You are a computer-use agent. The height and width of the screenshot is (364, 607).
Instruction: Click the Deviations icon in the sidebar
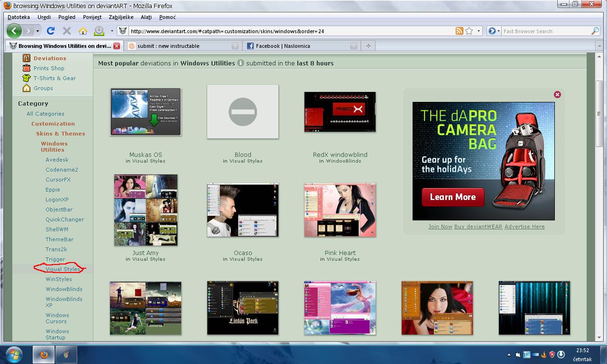(x=27, y=58)
